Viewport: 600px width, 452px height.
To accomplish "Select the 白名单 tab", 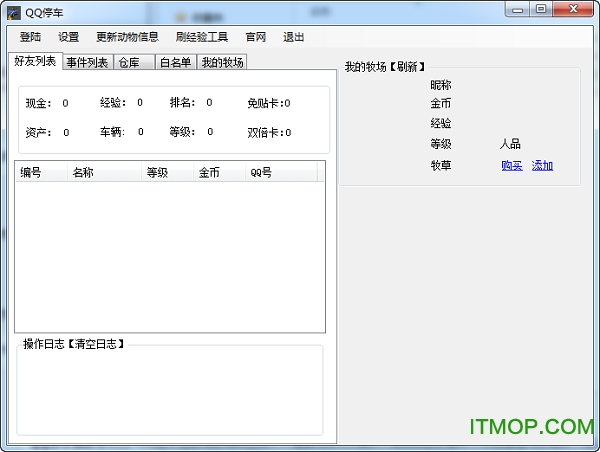I will (x=176, y=63).
